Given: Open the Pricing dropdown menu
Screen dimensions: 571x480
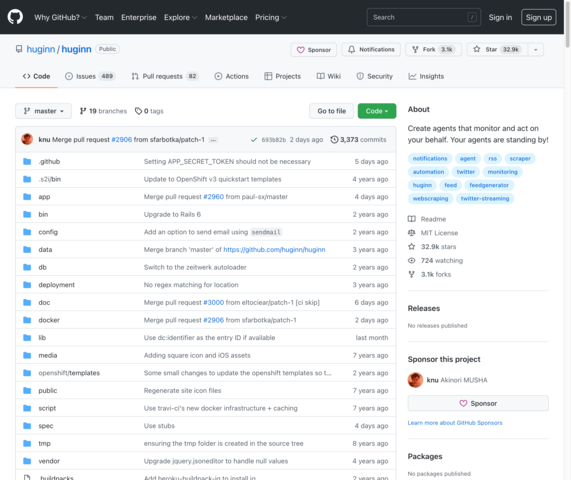Looking at the screenshot, I should [271, 17].
